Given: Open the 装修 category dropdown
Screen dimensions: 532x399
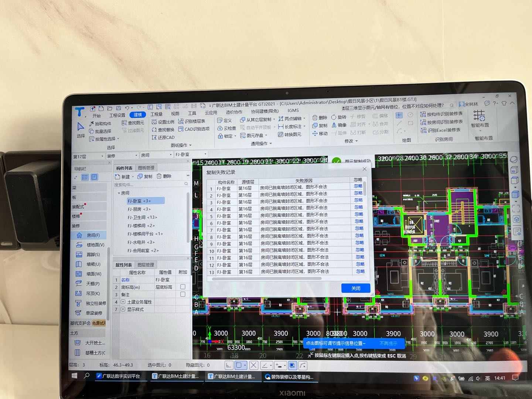Looking at the screenshot, I should [x=123, y=156].
